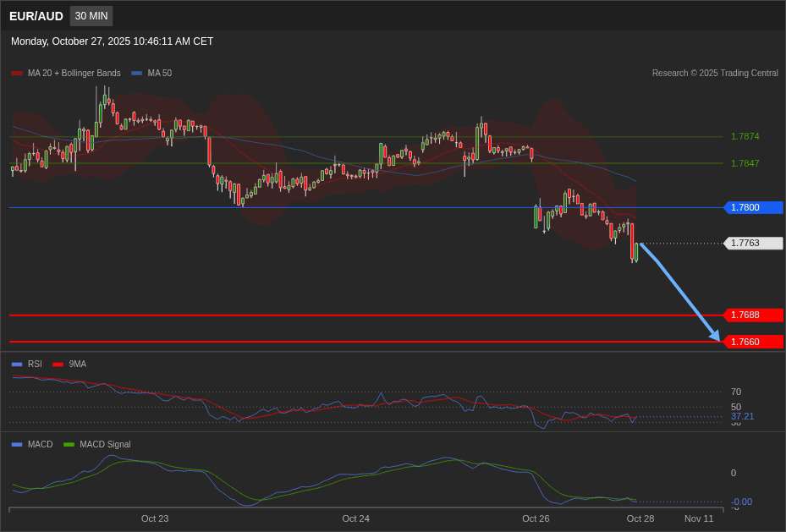This screenshot has width=786, height=532.
Task: Select the 1.7660 target price label
Action: tap(754, 342)
